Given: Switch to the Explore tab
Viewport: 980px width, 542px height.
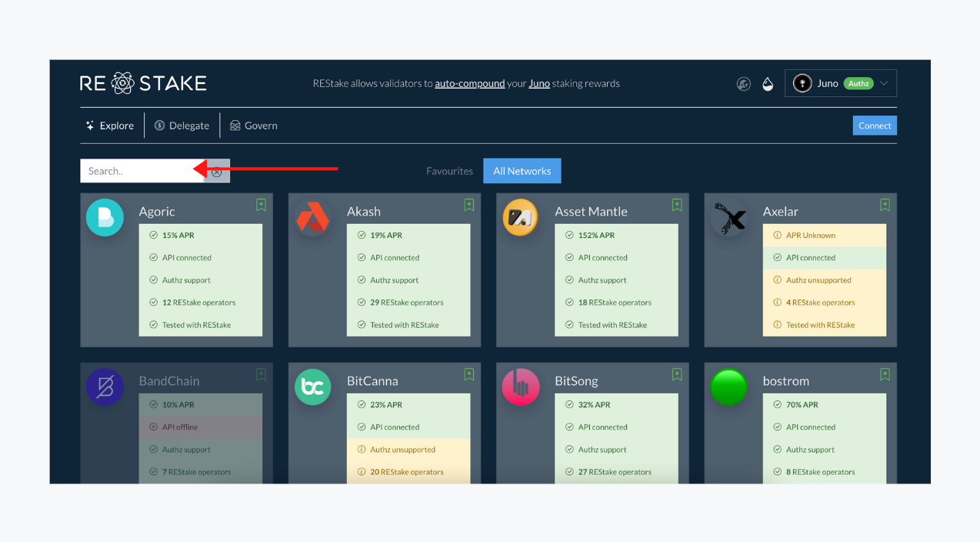Looking at the screenshot, I should [x=110, y=125].
